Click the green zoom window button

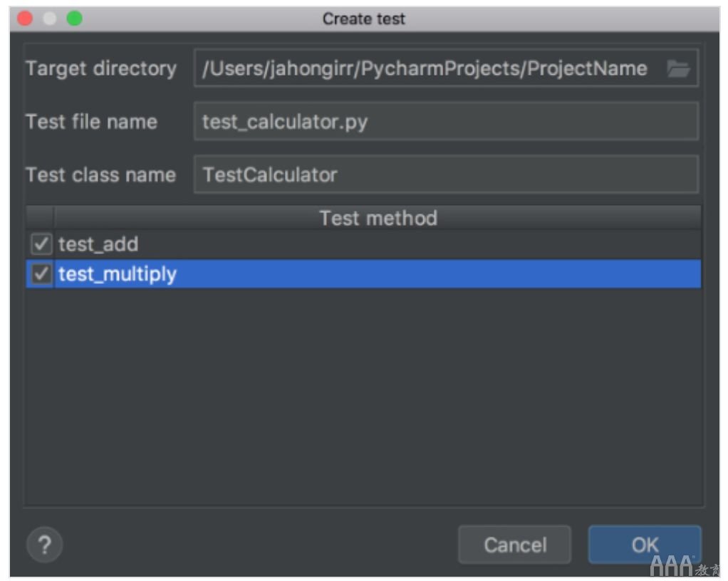pos(75,19)
